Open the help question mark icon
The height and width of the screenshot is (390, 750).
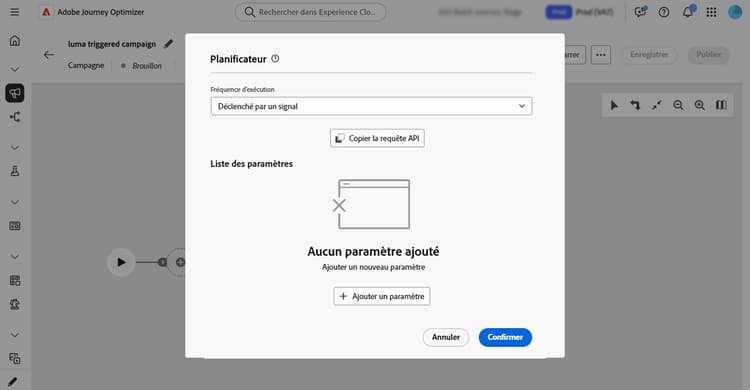coord(664,12)
